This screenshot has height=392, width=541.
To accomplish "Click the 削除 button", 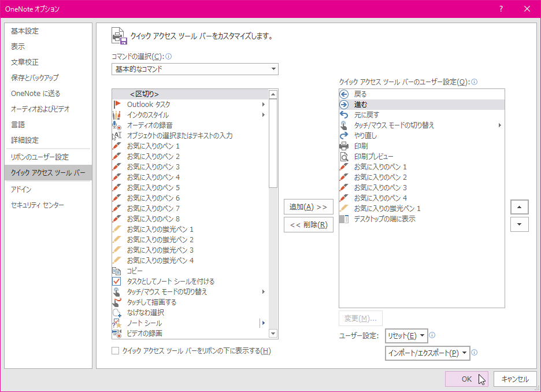I will pyautogui.click(x=309, y=225).
